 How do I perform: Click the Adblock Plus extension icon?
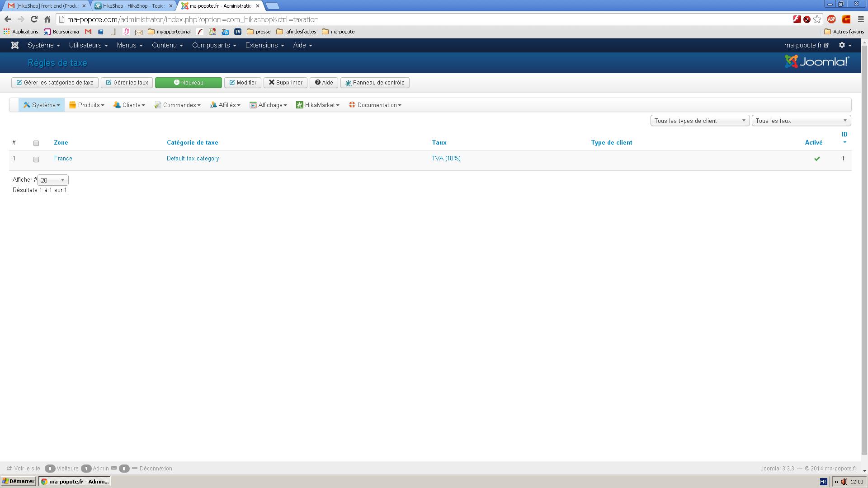click(831, 19)
